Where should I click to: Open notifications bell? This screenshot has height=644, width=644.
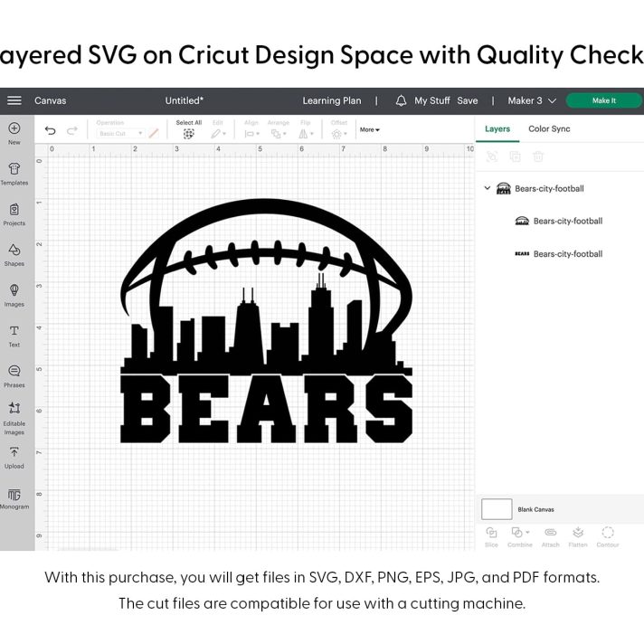pyautogui.click(x=401, y=100)
